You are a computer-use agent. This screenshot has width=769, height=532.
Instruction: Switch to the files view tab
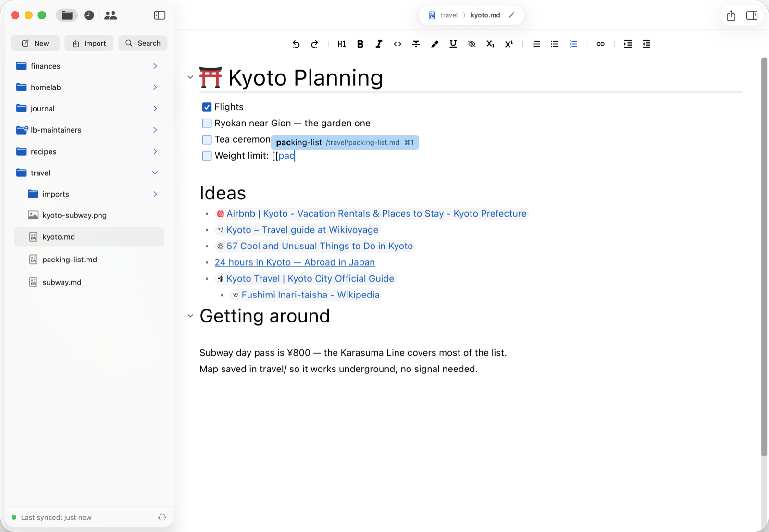pyautogui.click(x=67, y=15)
